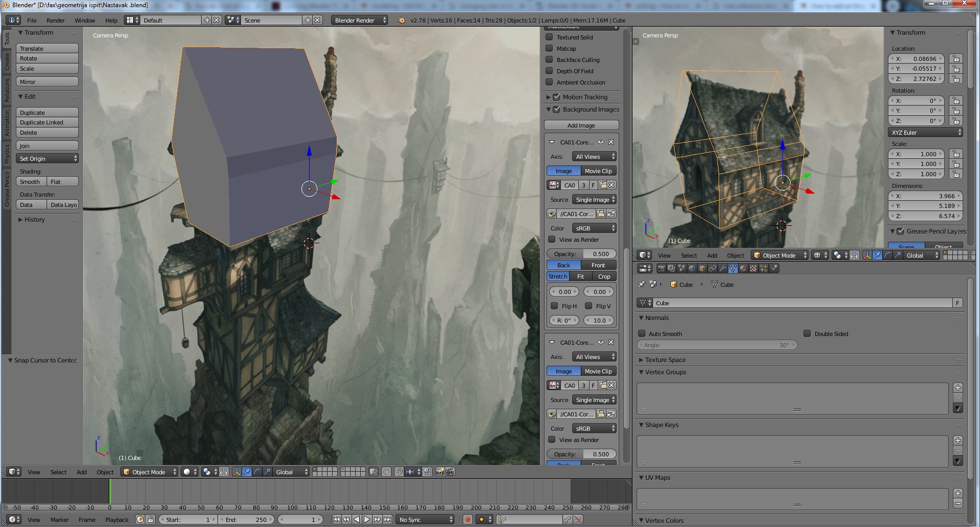This screenshot has height=527, width=980.
Task: Click OpenGL render image camera icon
Action: 440,472
